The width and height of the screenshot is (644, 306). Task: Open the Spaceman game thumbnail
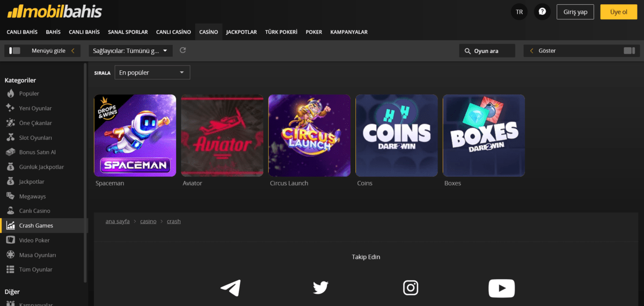click(135, 136)
